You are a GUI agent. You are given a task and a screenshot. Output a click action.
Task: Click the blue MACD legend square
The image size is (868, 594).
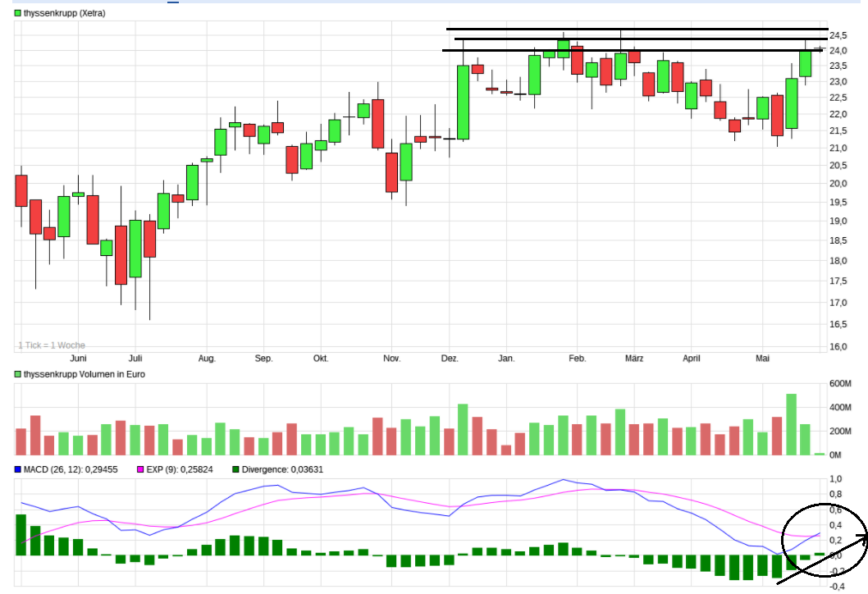(x=18, y=469)
